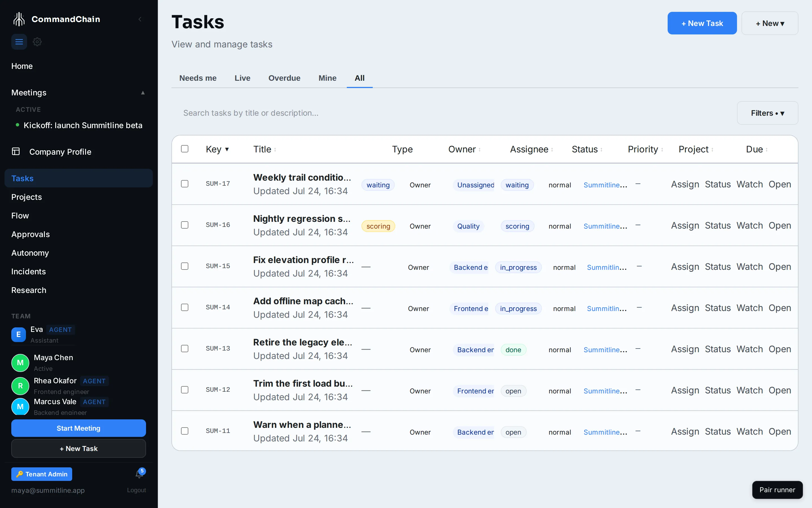Click the Pair runner button

point(777,490)
